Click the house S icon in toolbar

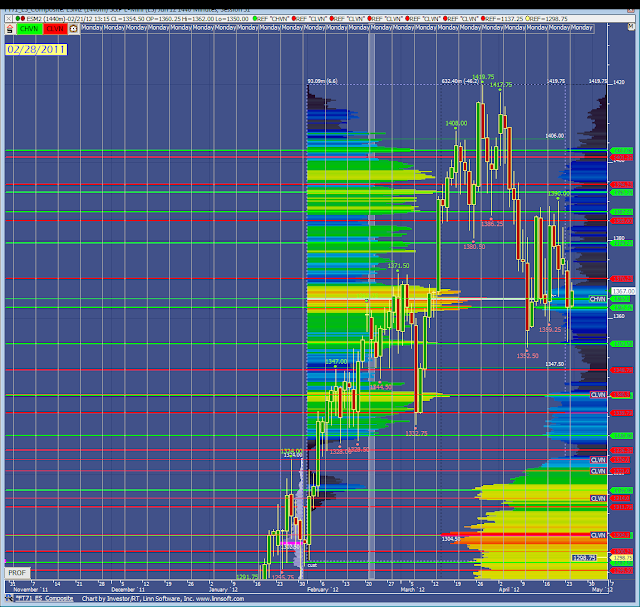click(x=10, y=29)
